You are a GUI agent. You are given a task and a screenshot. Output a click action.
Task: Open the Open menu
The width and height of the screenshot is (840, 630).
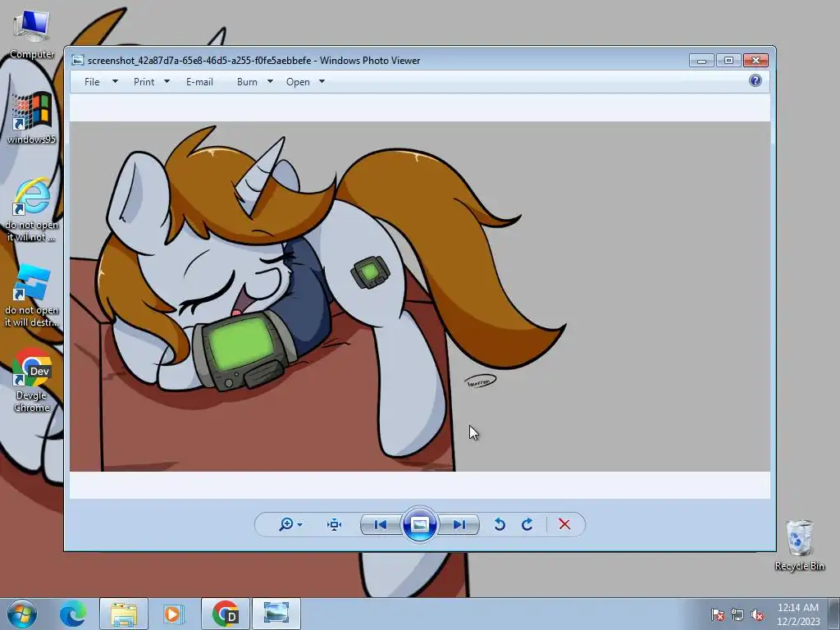pos(298,82)
